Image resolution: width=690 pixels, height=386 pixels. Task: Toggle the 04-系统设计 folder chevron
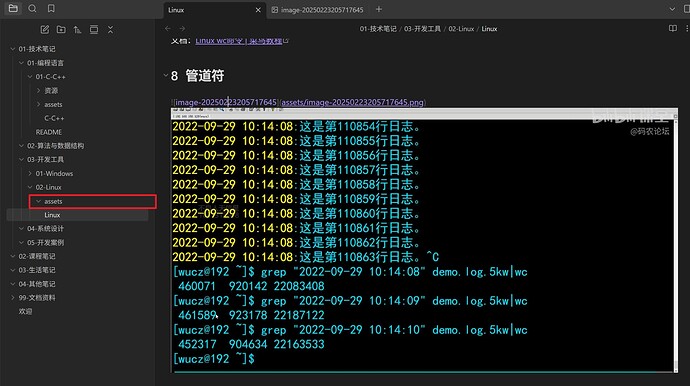pos(21,228)
